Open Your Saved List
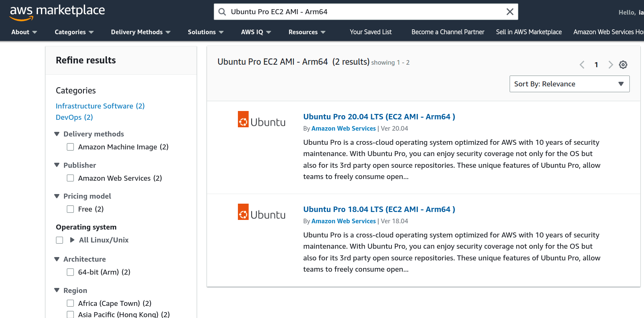 click(371, 32)
